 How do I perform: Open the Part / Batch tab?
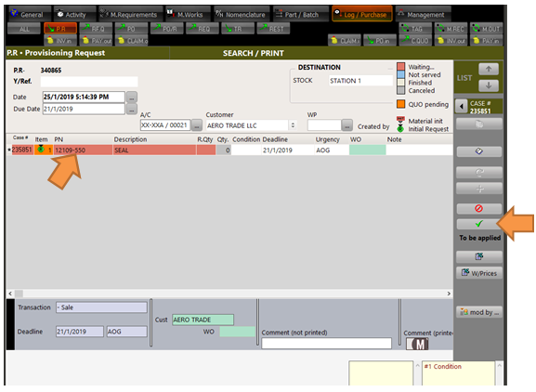(x=301, y=15)
